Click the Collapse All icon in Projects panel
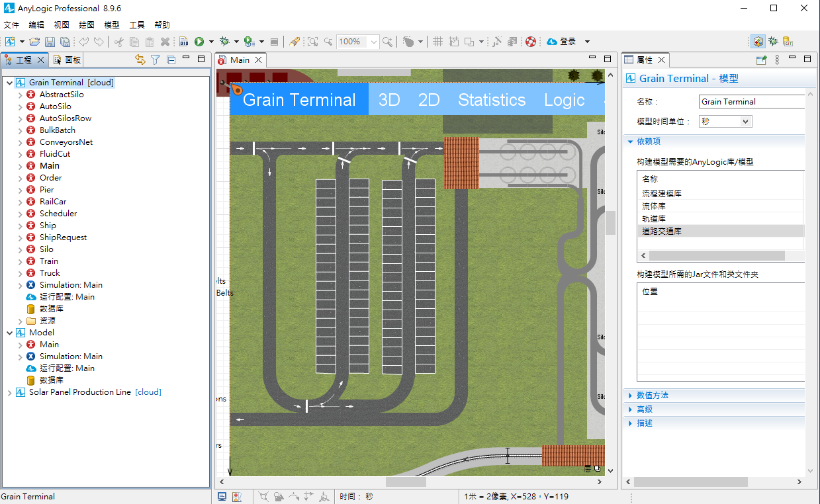 pos(171,60)
